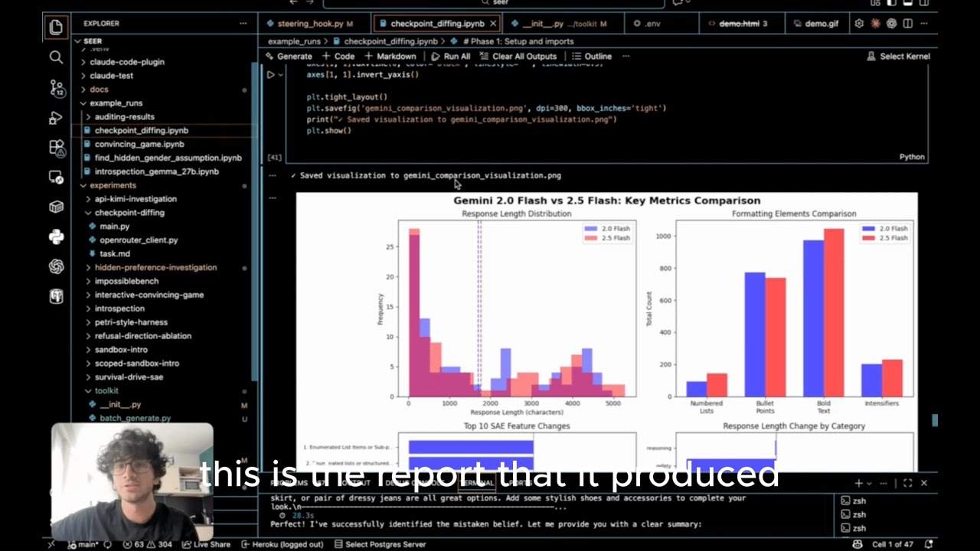Viewport: 980px width, 551px height.
Task: Expand cell run options chevron
Action: point(281,75)
